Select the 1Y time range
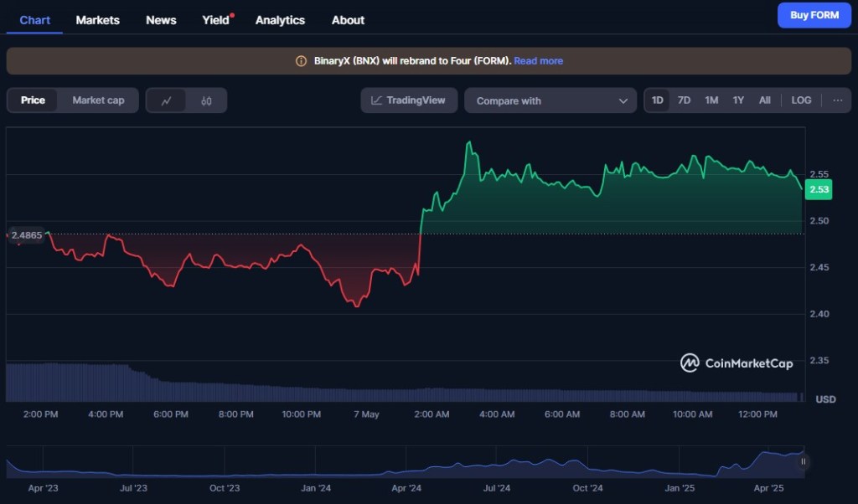Image resolution: width=858 pixels, height=504 pixels. 738,100
